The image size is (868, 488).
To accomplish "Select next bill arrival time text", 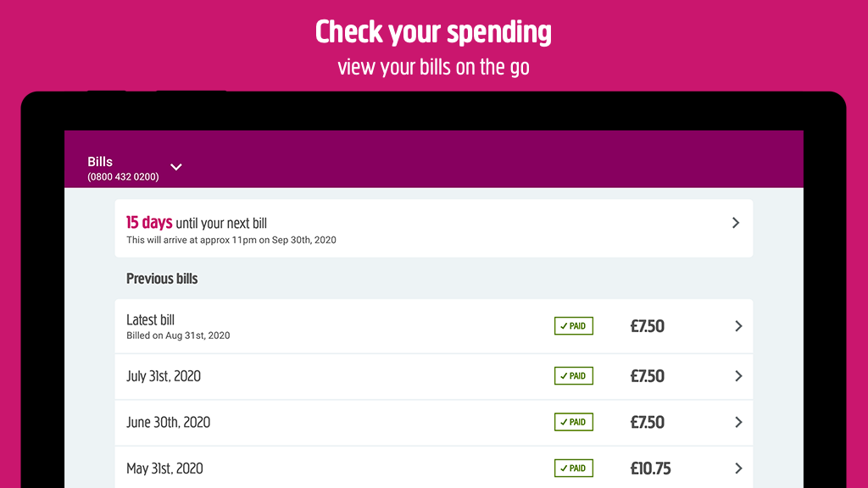I will tap(231, 240).
